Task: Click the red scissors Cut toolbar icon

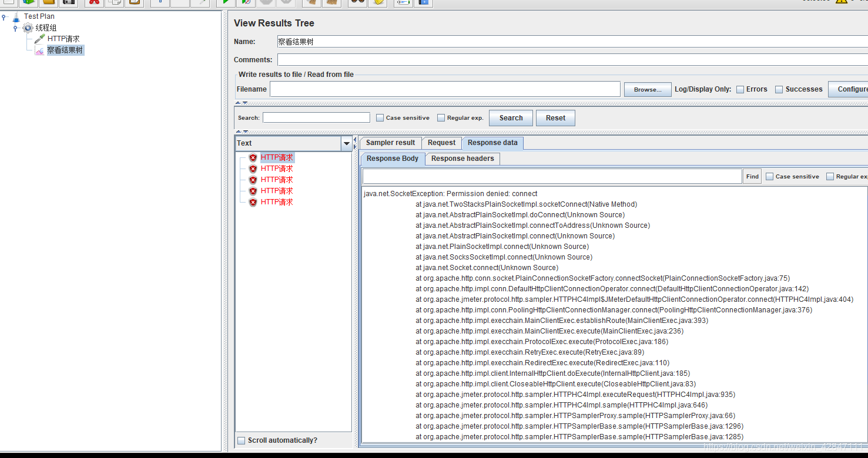Action: pyautogui.click(x=93, y=2)
